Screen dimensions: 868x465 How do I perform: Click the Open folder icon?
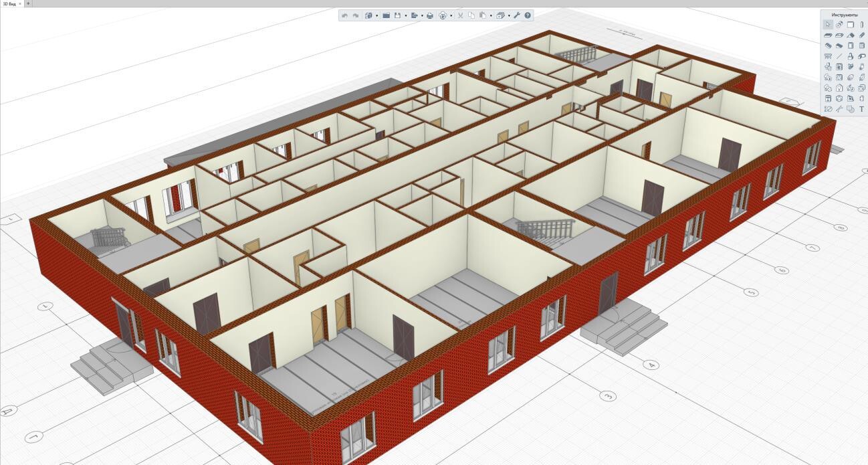(x=386, y=15)
